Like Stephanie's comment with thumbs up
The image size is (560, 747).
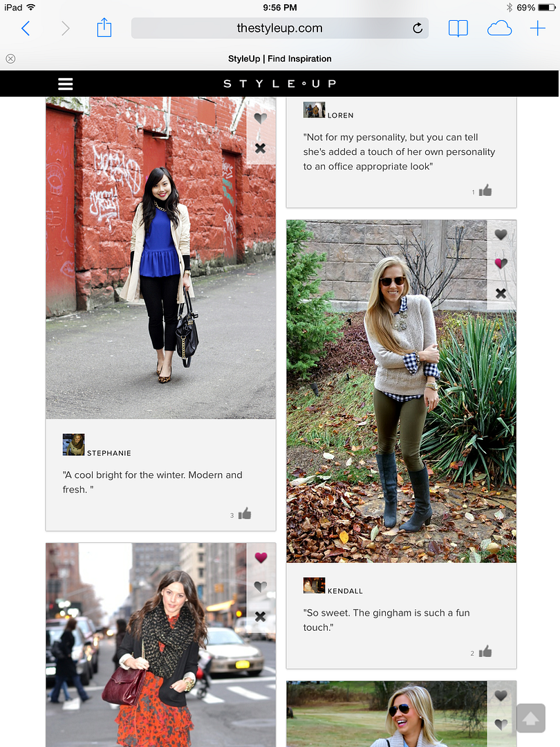[x=245, y=513]
